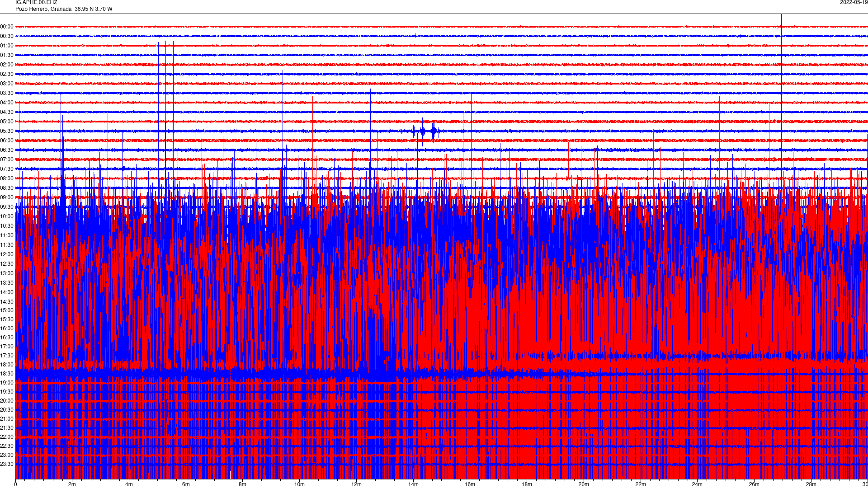Select the 17:30 time row label
The height and width of the screenshot is (488, 868).
tap(7, 356)
